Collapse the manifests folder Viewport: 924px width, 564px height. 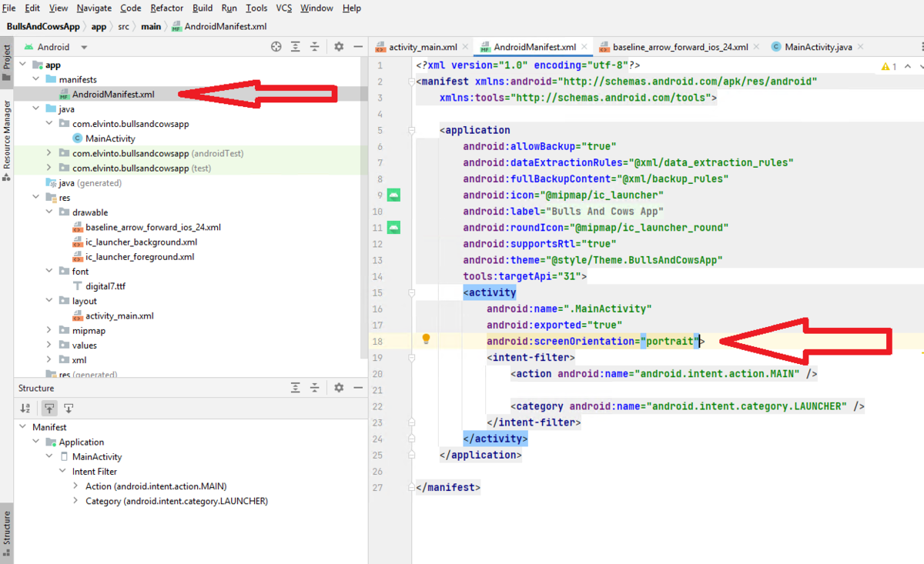click(35, 80)
